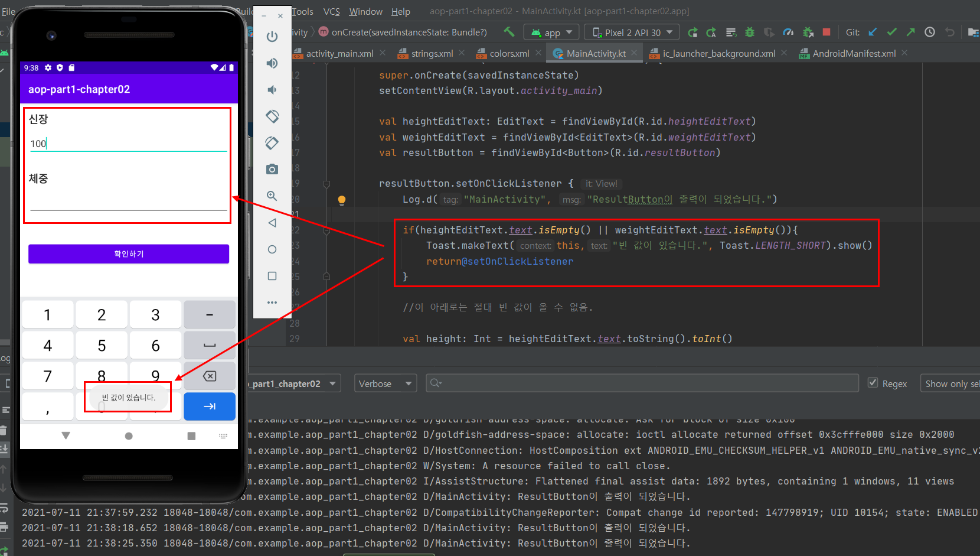The height and width of the screenshot is (556, 980).
Task: Tap keypad number 7
Action: (x=48, y=376)
